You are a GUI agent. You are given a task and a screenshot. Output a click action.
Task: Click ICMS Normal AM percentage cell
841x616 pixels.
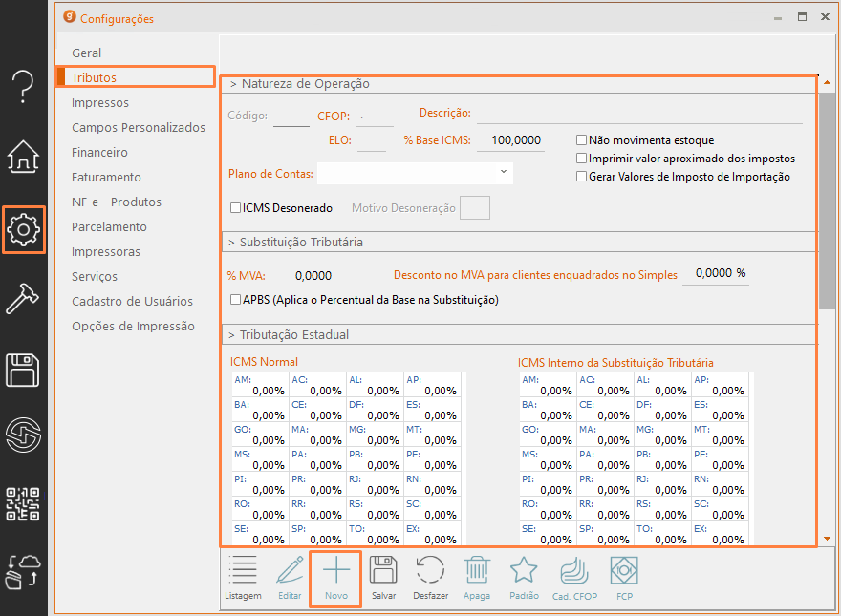pyautogui.click(x=260, y=385)
